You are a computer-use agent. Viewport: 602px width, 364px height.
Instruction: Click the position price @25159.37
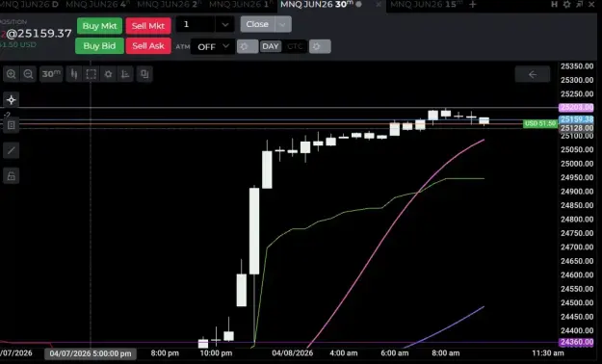pyautogui.click(x=39, y=34)
